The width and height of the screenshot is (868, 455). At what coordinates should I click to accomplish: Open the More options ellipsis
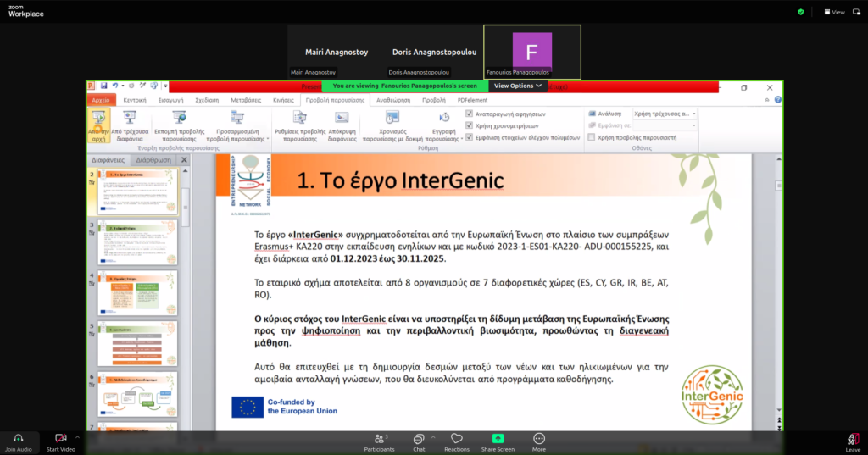point(538,438)
